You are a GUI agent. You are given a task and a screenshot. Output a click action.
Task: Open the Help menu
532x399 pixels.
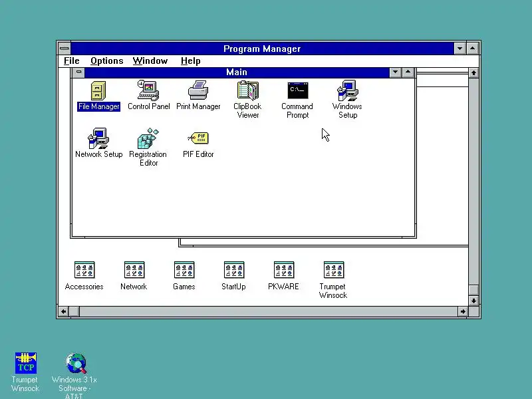[191, 61]
